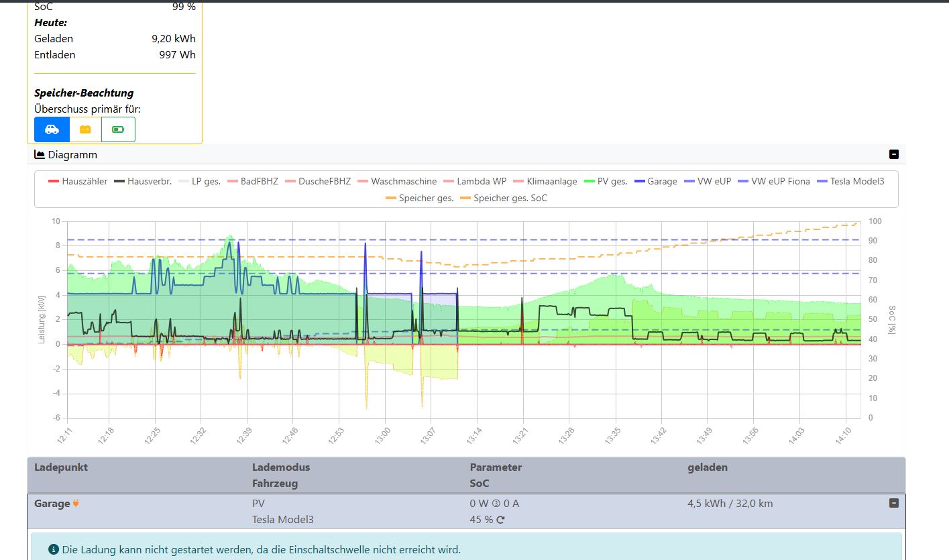Select the yellow storage icon under Speicher-Beachtung

pos(85,129)
